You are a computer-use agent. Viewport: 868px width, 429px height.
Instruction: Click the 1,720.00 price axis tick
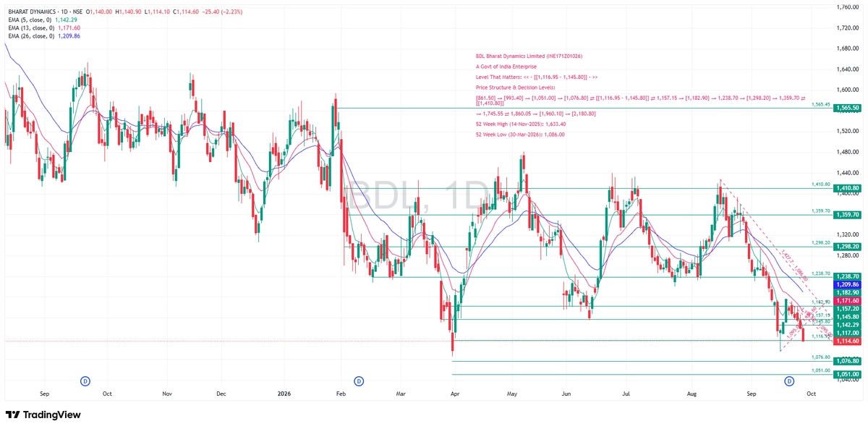(846, 28)
